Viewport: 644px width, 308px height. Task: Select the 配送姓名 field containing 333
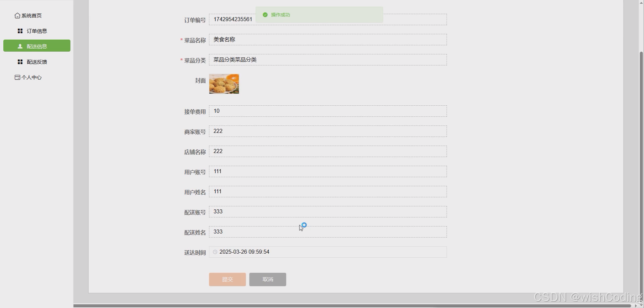point(328,232)
